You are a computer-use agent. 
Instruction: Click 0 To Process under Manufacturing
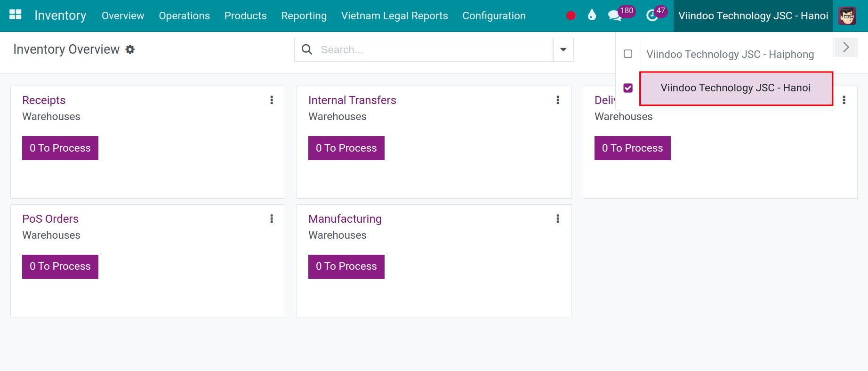click(346, 266)
